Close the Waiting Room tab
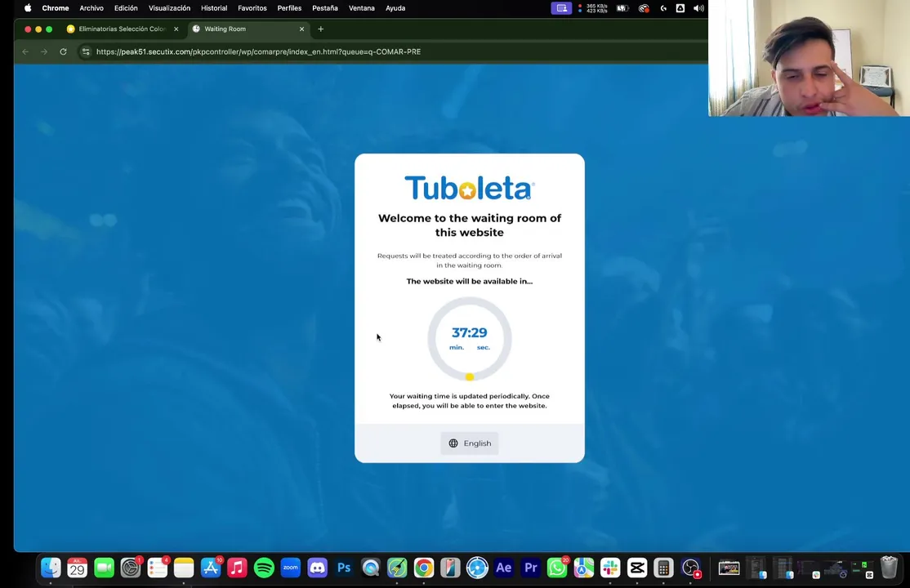Viewport: 910px width, 588px height. 301,29
